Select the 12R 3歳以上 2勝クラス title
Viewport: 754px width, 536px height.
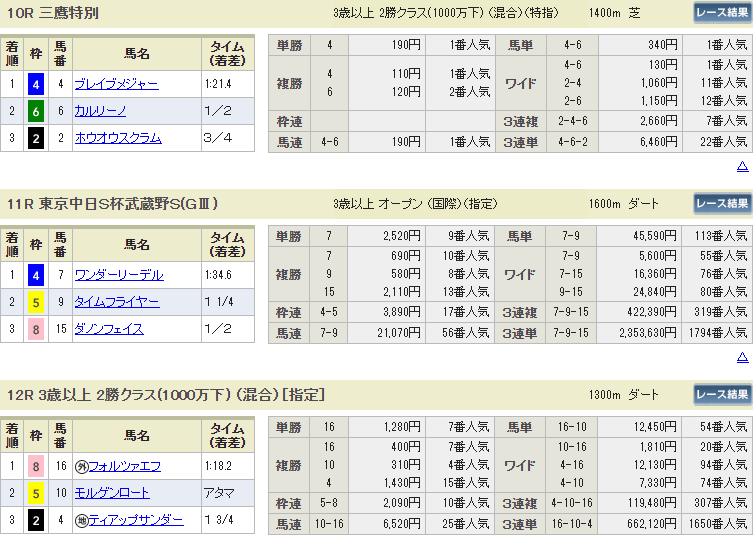166,395
